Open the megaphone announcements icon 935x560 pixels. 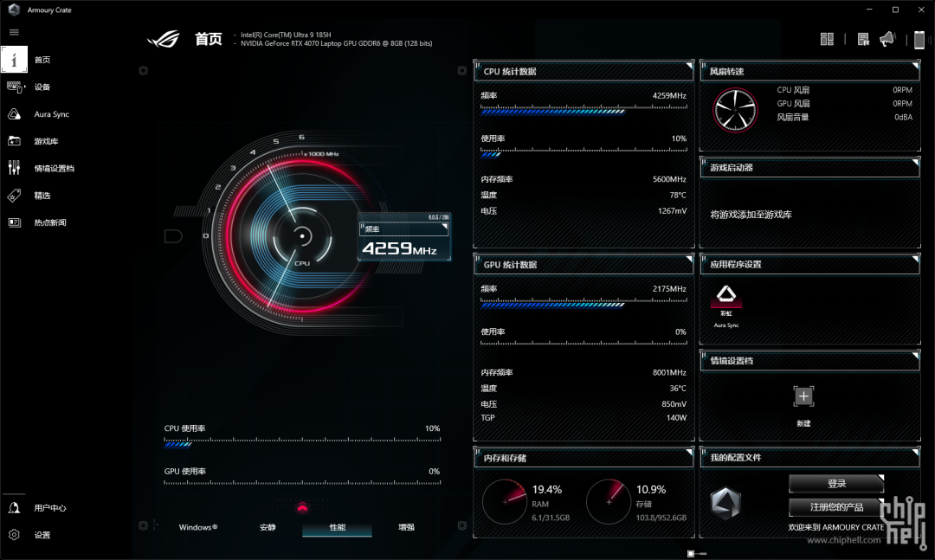tap(887, 39)
